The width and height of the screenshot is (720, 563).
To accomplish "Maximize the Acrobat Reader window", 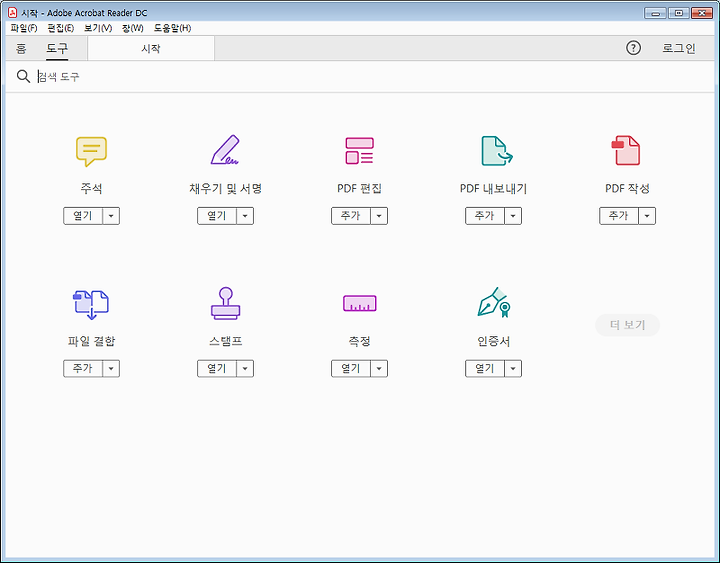I will point(679,13).
